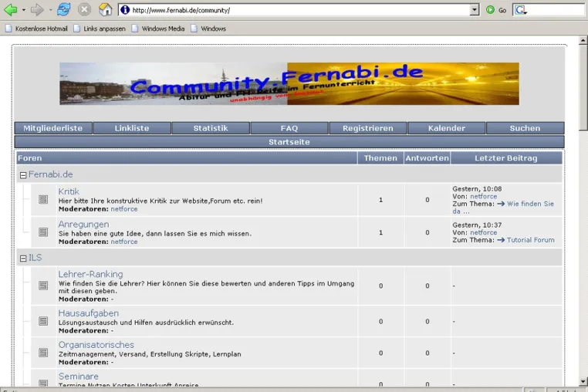Viewport: 588px width, 392px height.
Task: Reload the page with the refresh icon
Action: click(x=64, y=10)
